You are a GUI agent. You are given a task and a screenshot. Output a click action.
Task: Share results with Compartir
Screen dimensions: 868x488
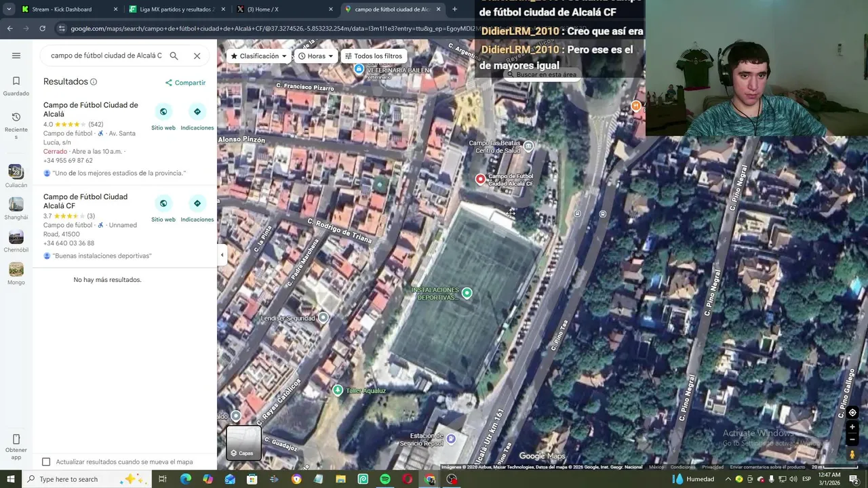point(185,83)
